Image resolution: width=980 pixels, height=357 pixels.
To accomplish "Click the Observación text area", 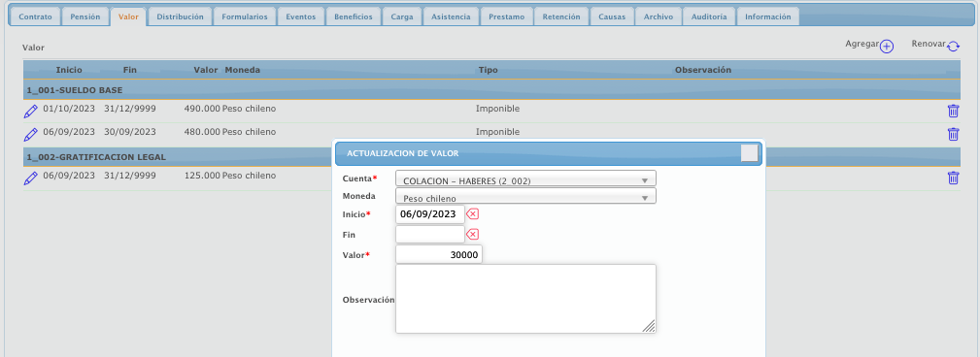I will tap(525, 299).
